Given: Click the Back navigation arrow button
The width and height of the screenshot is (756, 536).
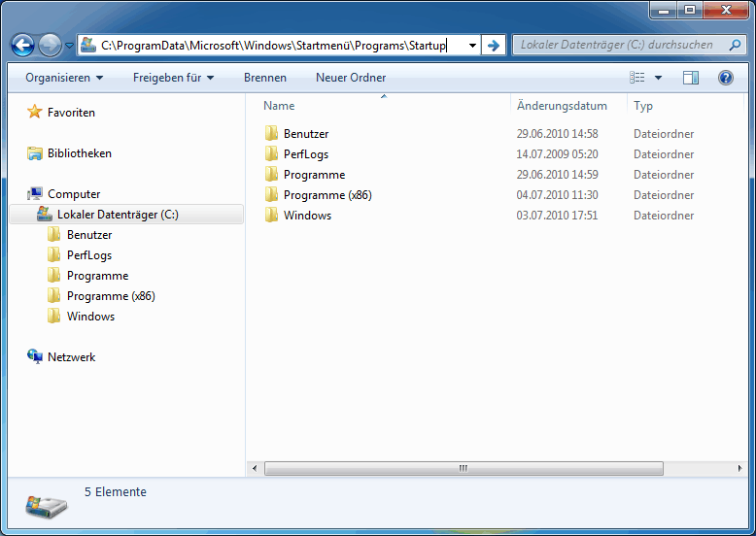Looking at the screenshot, I should point(23,45).
